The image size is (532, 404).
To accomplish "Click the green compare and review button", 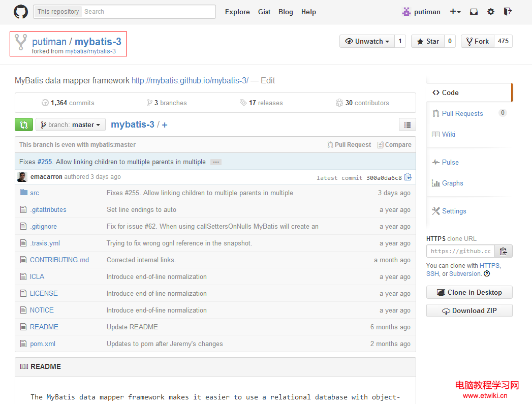I will pos(24,125).
